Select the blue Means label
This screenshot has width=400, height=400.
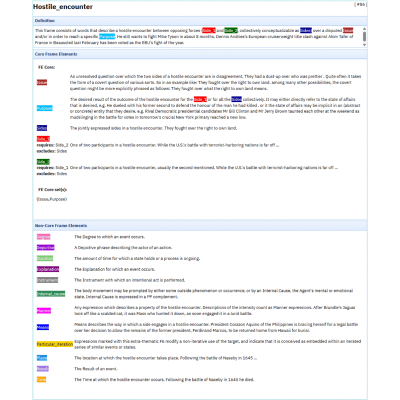click(43, 327)
